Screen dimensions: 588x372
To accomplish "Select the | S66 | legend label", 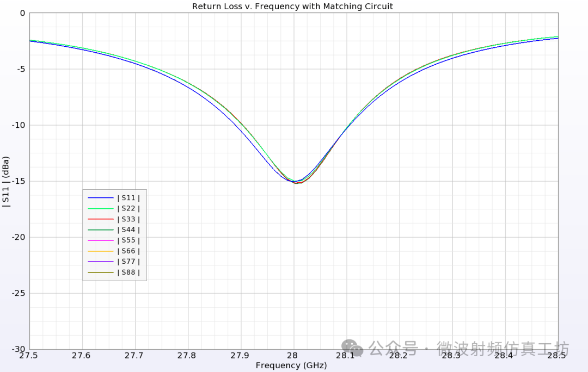I will pos(128,251).
